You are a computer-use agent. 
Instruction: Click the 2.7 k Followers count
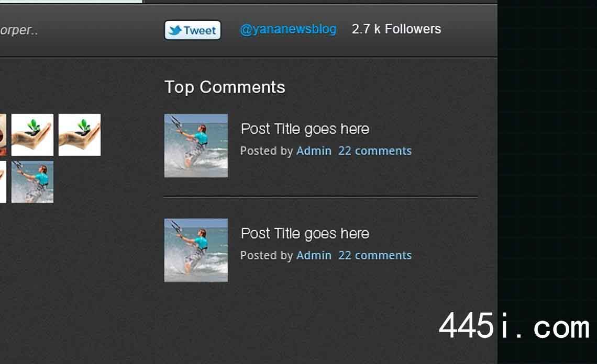(x=396, y=29)
